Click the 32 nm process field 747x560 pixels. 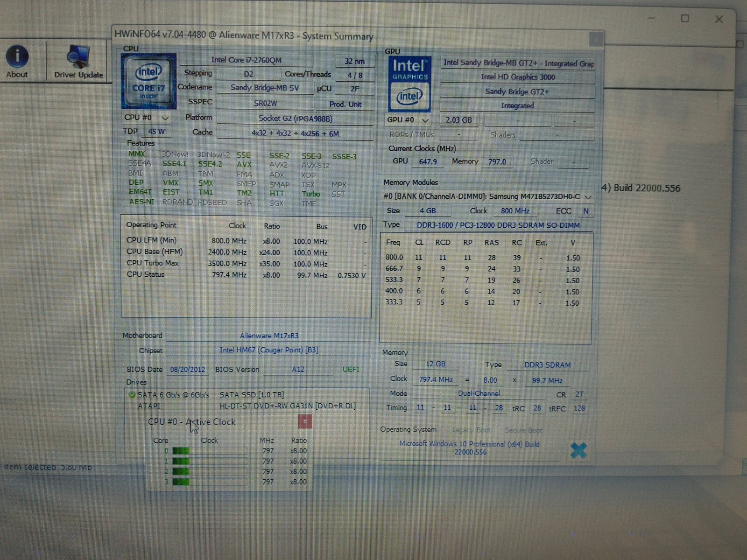pos(355,61)
